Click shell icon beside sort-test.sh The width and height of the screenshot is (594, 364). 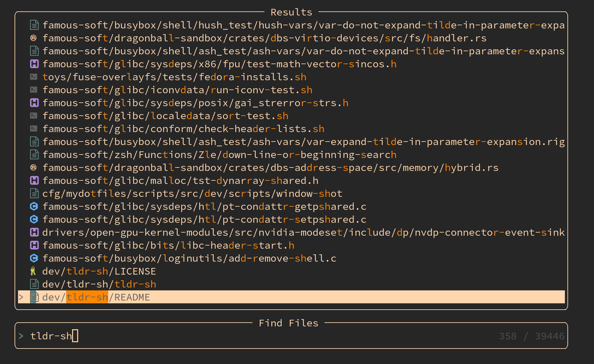click(x=34, y=116)
